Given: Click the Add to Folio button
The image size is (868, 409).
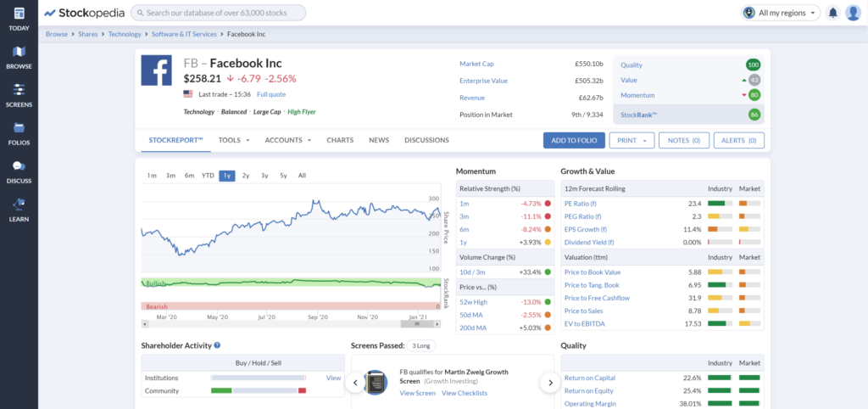Looking at the screenshot, I should point(574,140).
